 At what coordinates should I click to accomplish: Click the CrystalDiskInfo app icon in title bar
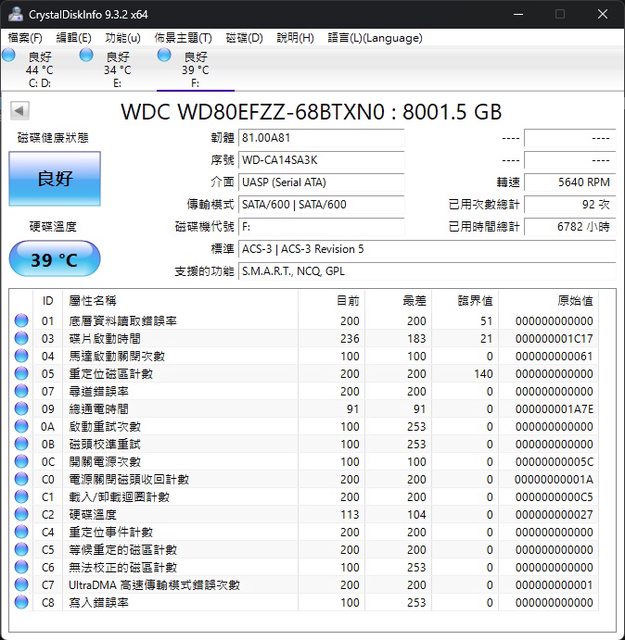(x=13, y=14)
